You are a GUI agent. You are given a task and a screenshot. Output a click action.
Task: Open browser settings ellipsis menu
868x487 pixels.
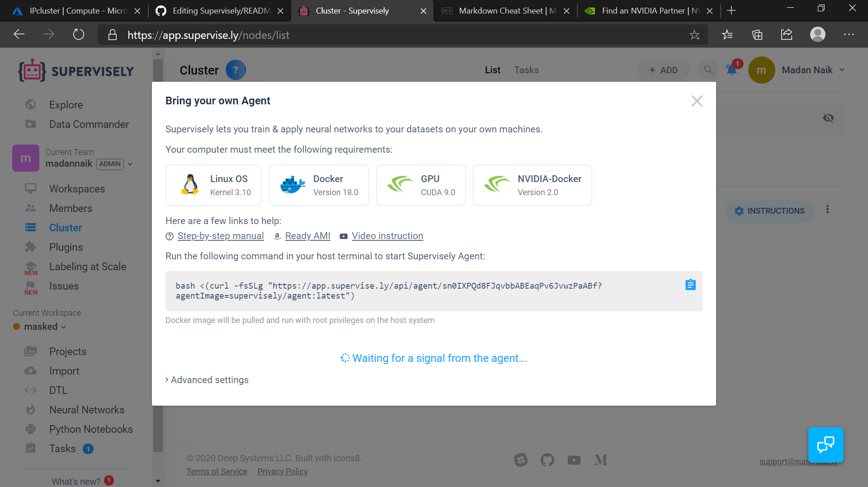[x=849, y=34]
